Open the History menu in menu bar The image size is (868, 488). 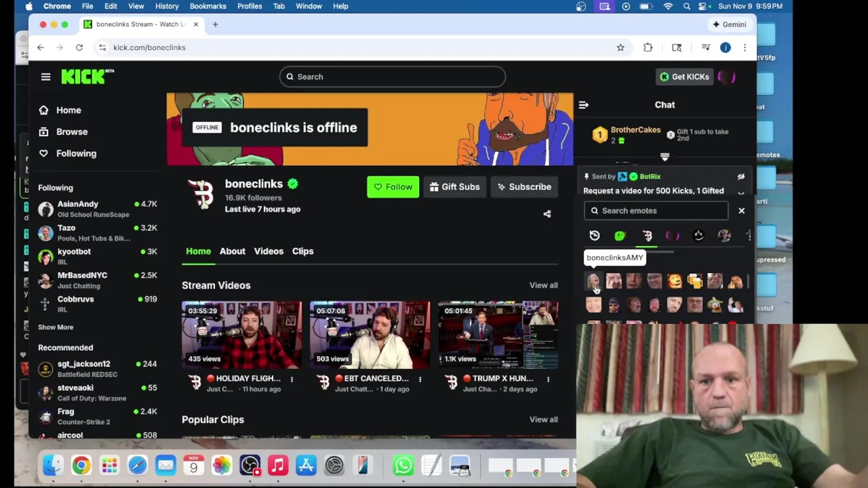pyautogui.click(x=167, y=6)
